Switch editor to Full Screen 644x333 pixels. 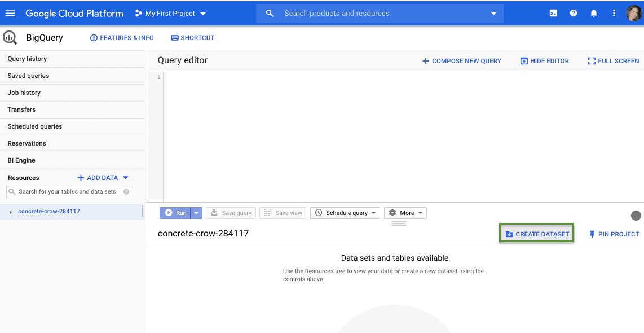tap(614, 61)
